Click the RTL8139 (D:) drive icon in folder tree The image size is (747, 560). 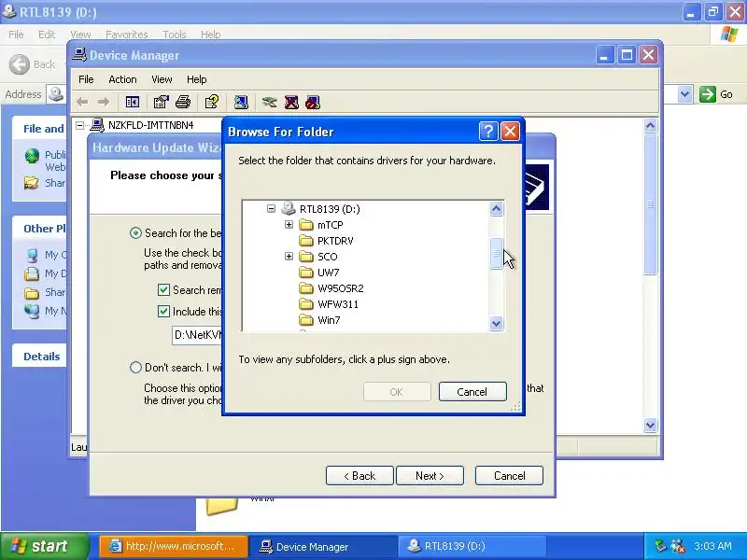[289, 208]
